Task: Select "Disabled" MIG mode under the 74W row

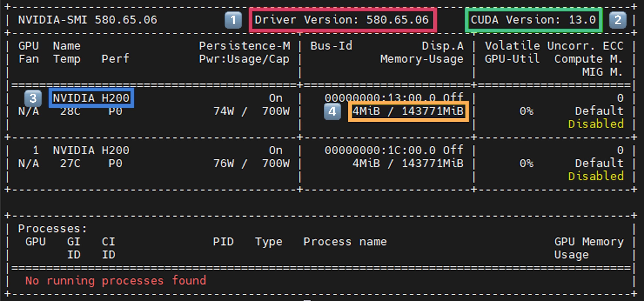Action: 596,124
